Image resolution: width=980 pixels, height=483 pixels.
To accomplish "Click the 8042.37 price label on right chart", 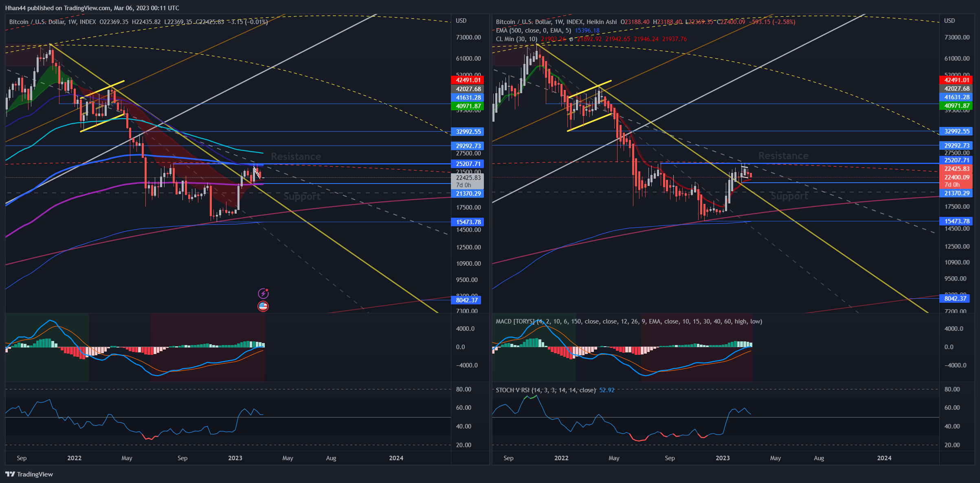I will pyautogui.click(x=954, y=298).
